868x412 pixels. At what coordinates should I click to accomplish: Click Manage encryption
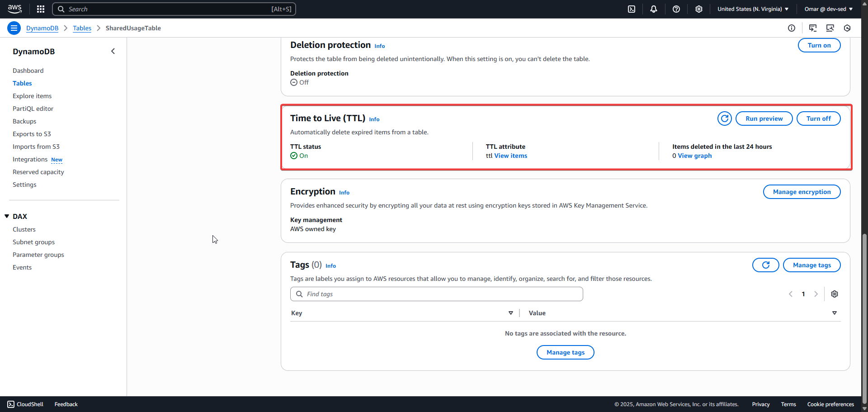tap(802, 192)
